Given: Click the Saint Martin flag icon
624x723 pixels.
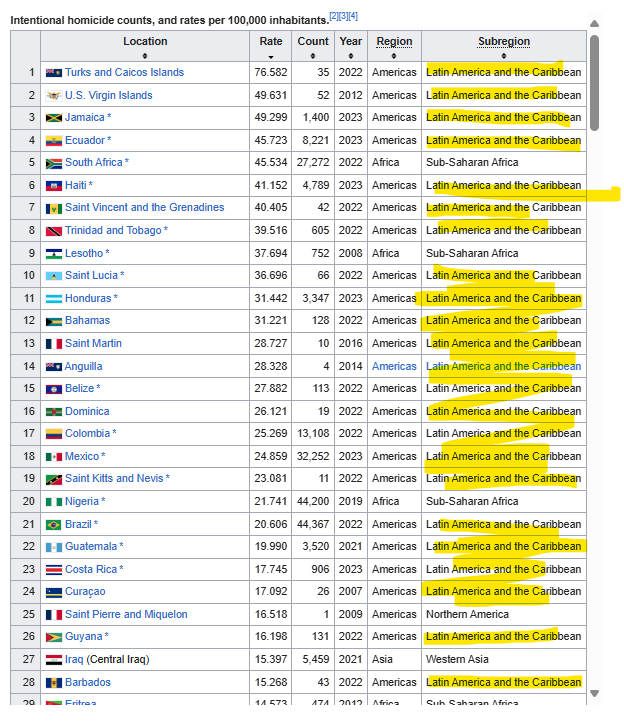Looking at the screenshot, I should tap(53, 344).
